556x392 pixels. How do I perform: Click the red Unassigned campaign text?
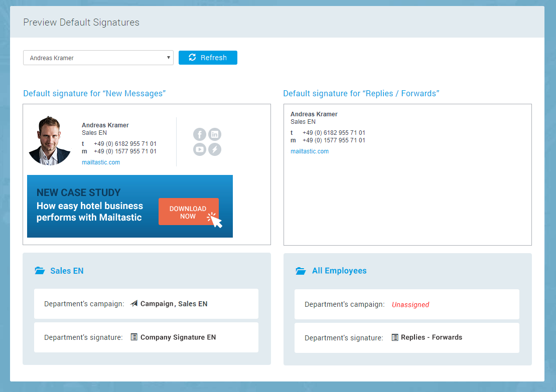point(410,305)
